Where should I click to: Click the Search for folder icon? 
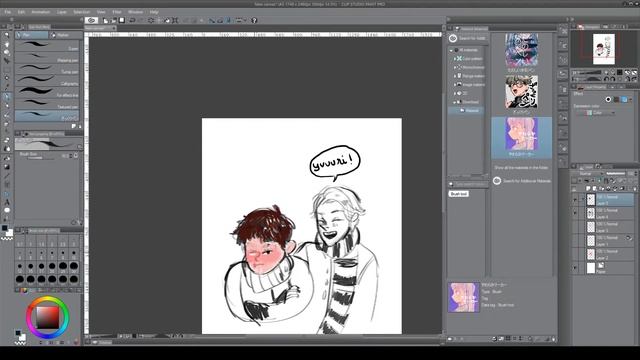(x=453, y=38)
